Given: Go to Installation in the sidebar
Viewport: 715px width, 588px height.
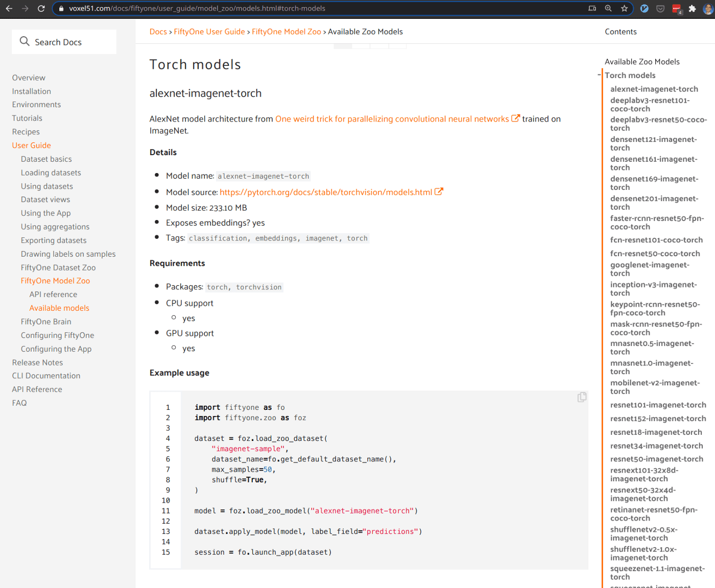Looking at the screenshot, I should [32, 91].
